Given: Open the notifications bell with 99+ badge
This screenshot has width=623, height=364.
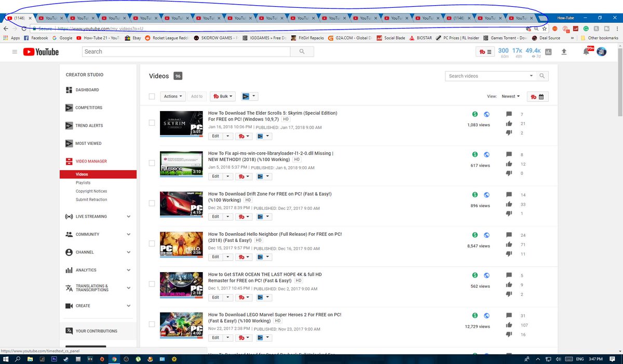Looking at the screenshot, I should point(587,51).
